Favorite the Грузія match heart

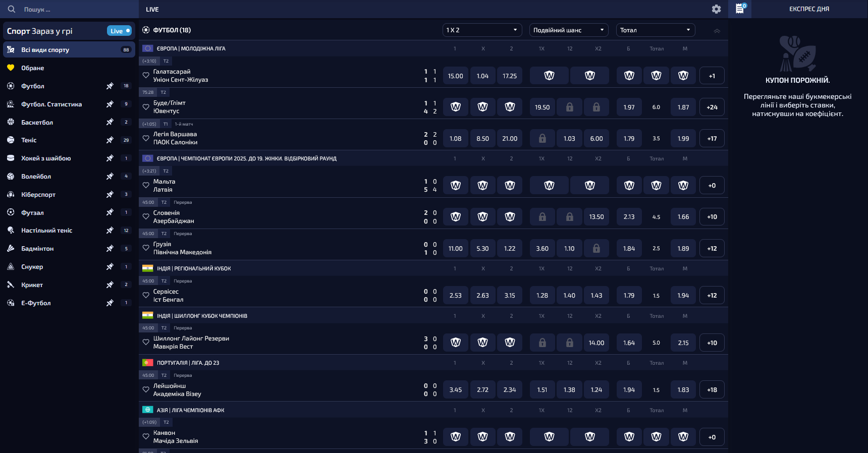(146, 248)
